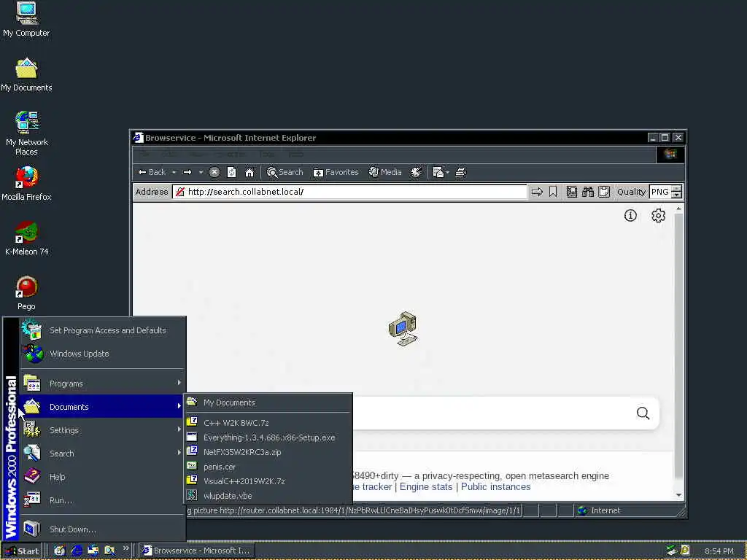The height and width of the screenshot is (560, 747).
Task: Choose Shut Down... in Start menu
Action: pyautogui.click(x=102, y=529)
